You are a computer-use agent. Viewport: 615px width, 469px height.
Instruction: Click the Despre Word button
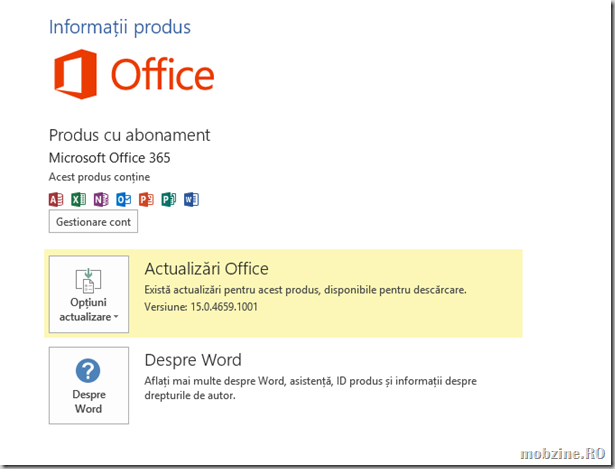coord(88,386)
